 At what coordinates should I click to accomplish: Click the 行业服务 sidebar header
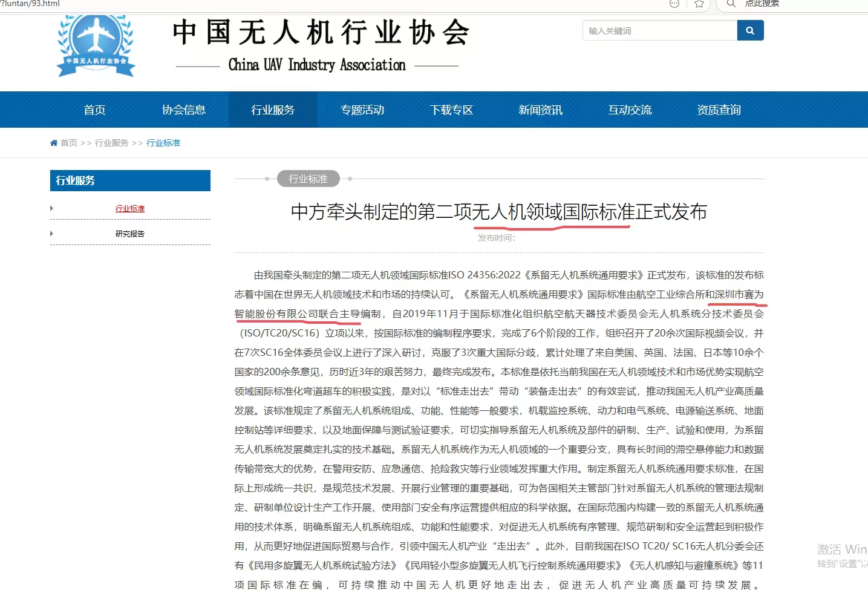(x=130, y=180)
